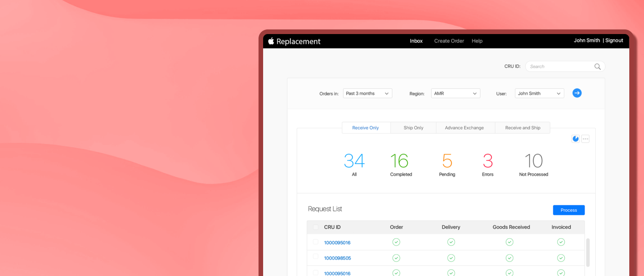Tick the select-all checkbox beside CRU ID header
The height and width of the screenshot is (276, 644).
pos(316,227)
